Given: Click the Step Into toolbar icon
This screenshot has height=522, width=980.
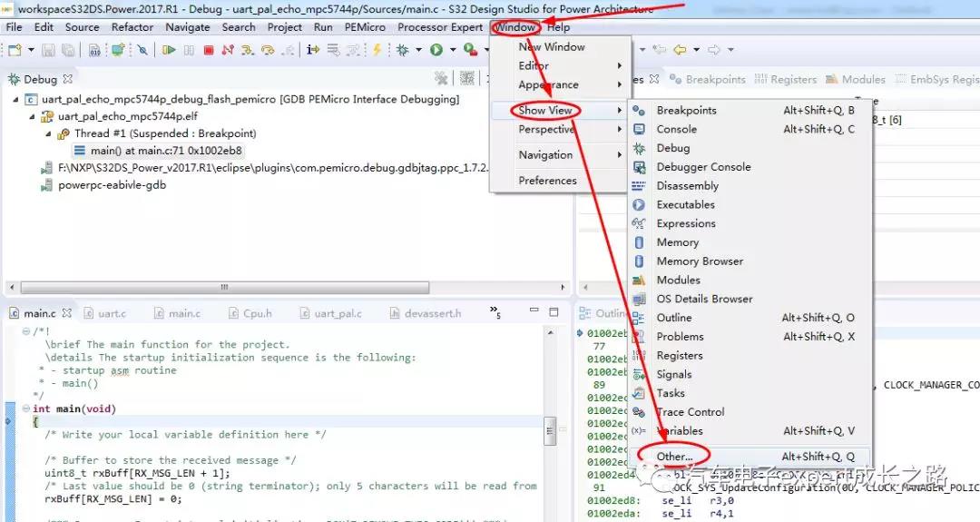Looking at the screenshot, I should (249, 50).
